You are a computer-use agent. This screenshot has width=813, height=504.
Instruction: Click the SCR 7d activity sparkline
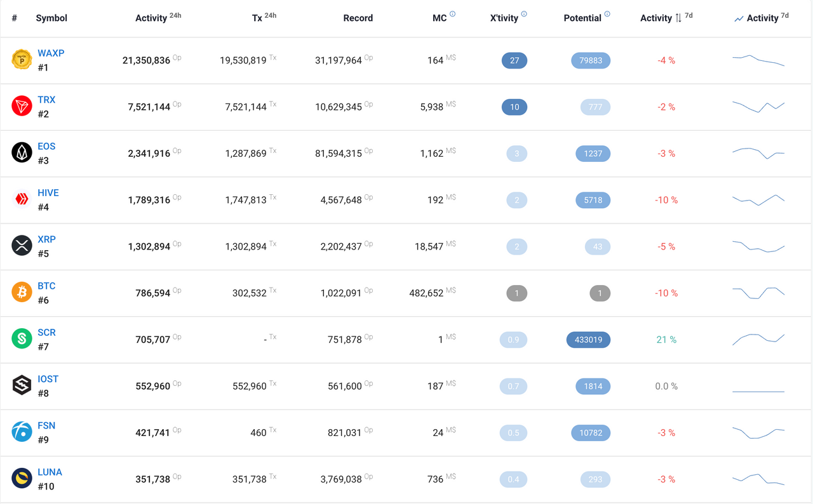click(758, 339)
